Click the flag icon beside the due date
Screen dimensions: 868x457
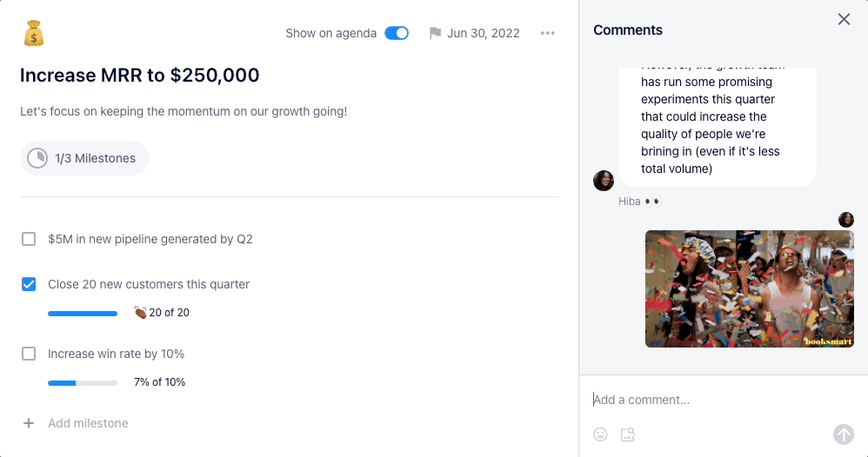point(435,33)
